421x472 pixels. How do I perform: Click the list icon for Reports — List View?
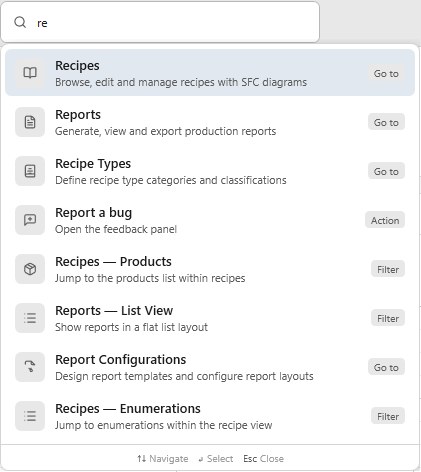click(x=30, y=318)
